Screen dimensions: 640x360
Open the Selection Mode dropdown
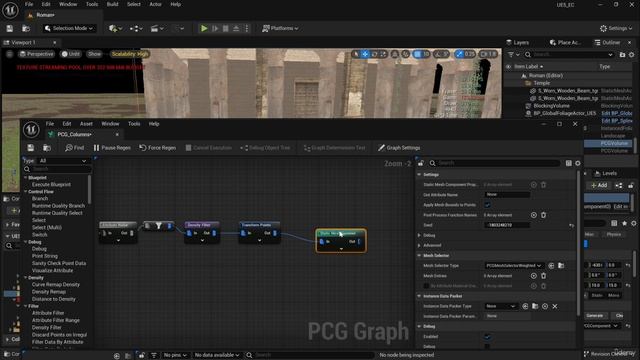click(x=69, y=28)
